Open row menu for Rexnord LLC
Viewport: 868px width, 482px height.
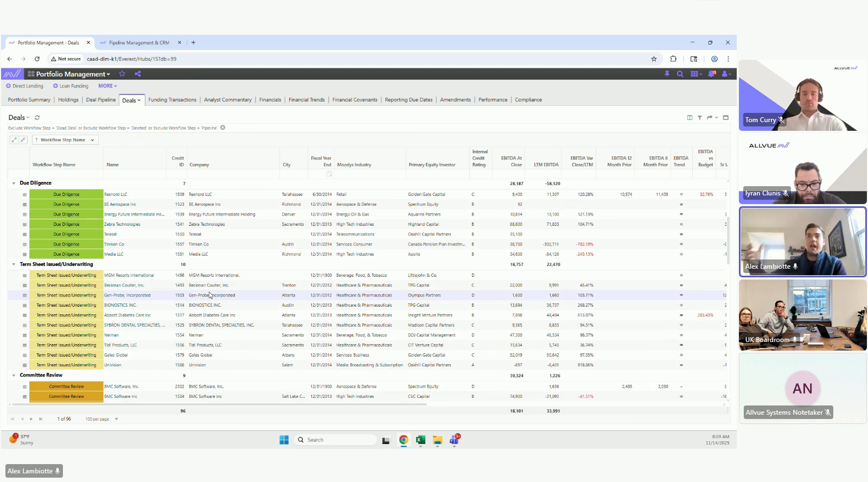pos(24,194)
